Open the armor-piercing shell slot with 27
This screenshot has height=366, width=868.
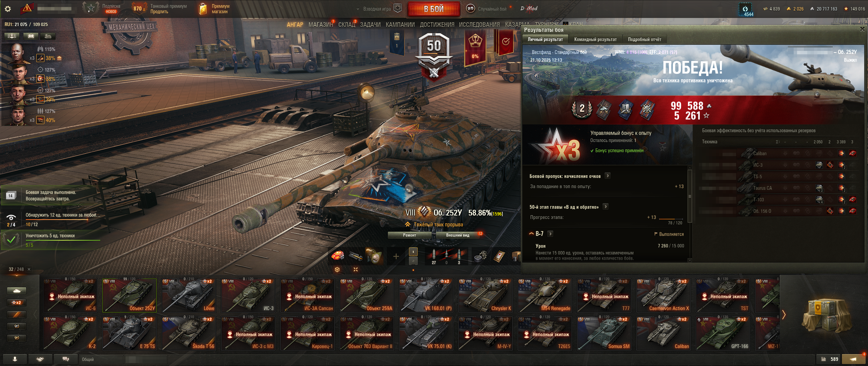434,256
